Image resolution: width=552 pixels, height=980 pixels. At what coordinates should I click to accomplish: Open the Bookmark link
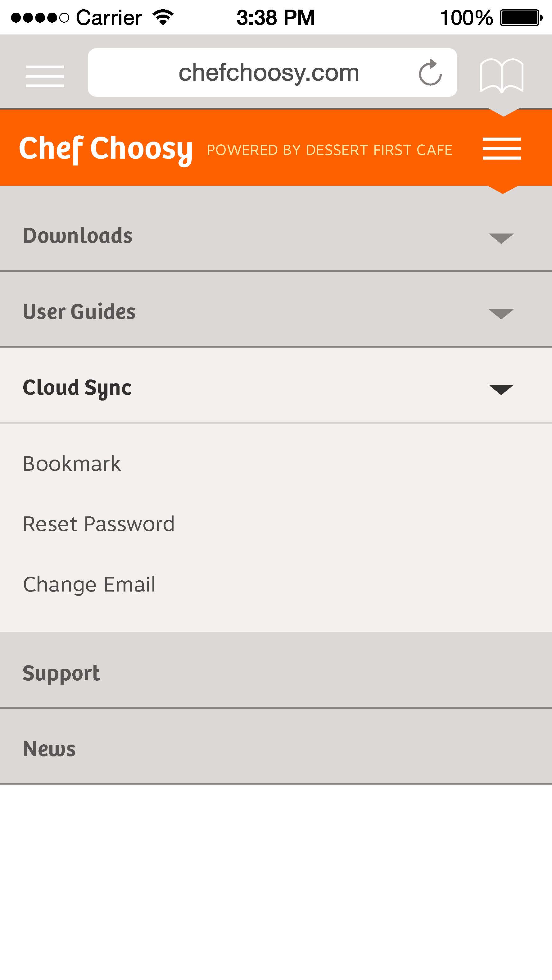click(71, 463)
